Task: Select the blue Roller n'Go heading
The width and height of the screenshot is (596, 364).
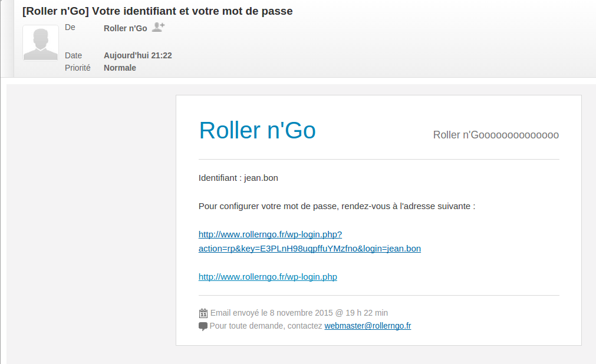Action: pyautogui.click(x=258, y=130)
